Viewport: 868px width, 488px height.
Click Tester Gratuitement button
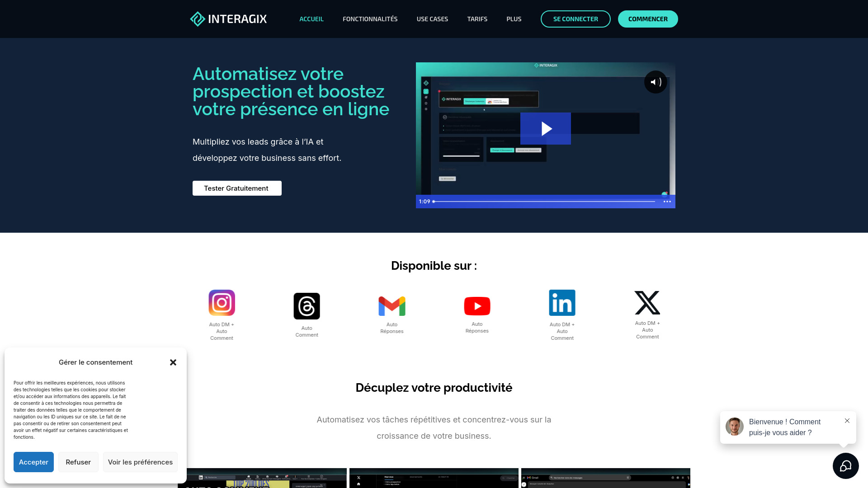[x=237, y=188]
